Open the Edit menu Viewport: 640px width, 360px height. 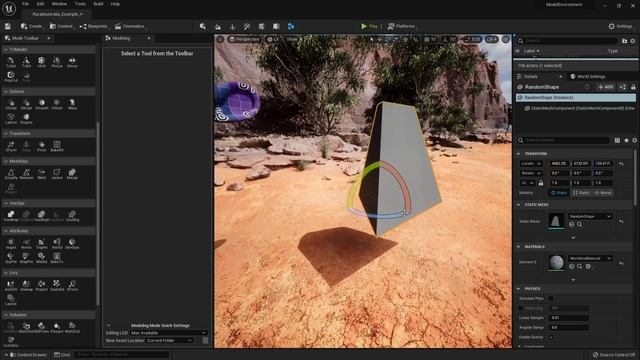coord(40,4)
